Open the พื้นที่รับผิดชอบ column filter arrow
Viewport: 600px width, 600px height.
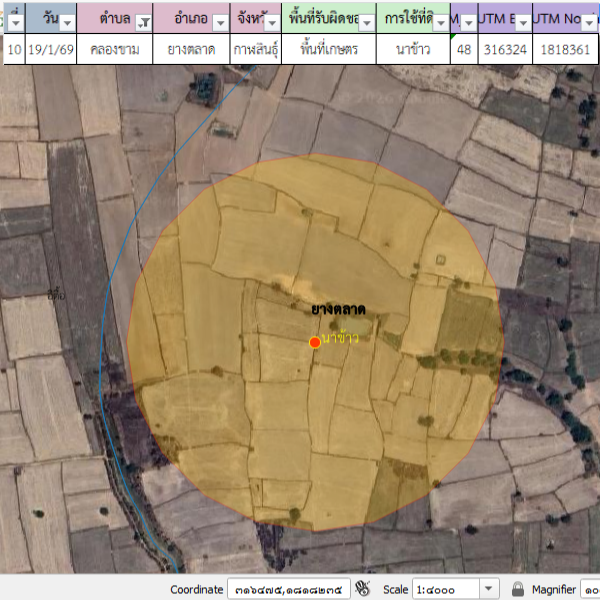click(367, 21)
